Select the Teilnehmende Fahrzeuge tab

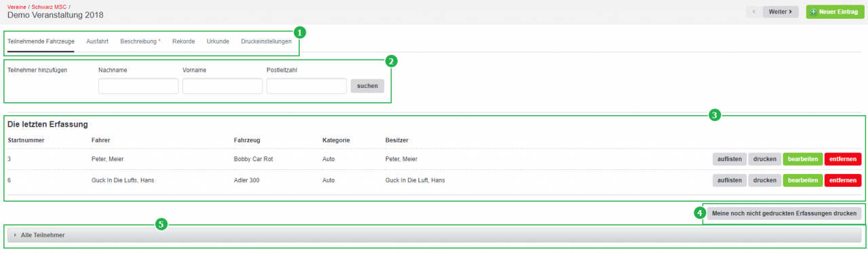pos(41,41)
